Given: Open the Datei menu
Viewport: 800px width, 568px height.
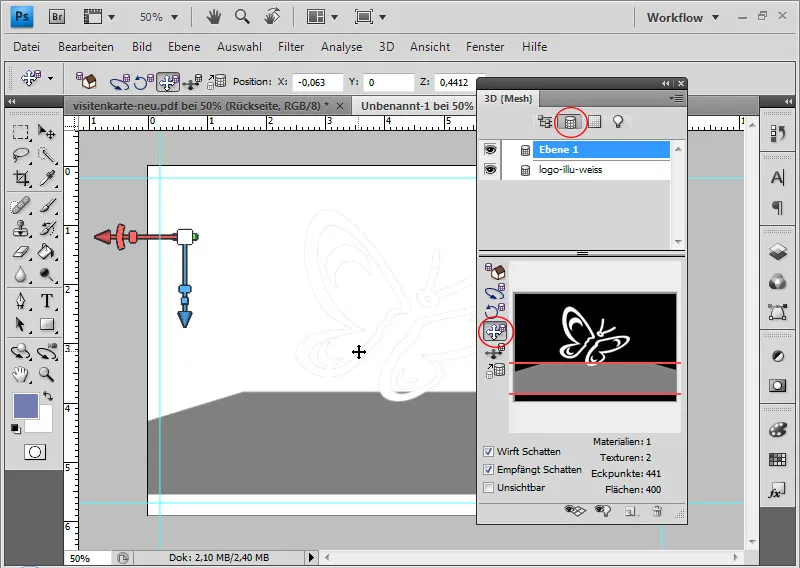Looking at the screenshot, I should pos(27,47).
